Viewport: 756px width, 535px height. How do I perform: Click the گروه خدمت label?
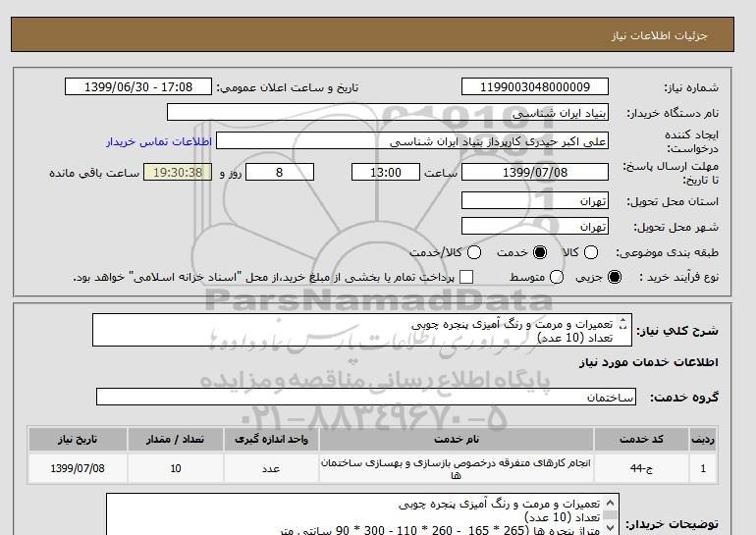[684, 398]
